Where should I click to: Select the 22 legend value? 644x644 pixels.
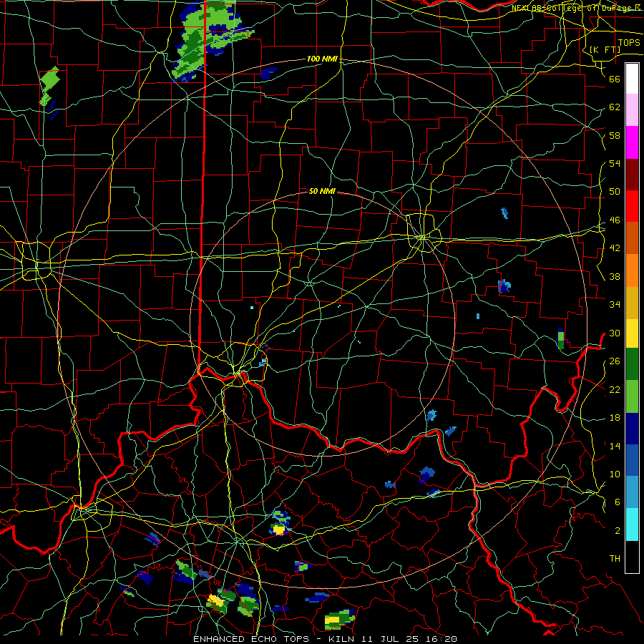click(x=615, y=390)
